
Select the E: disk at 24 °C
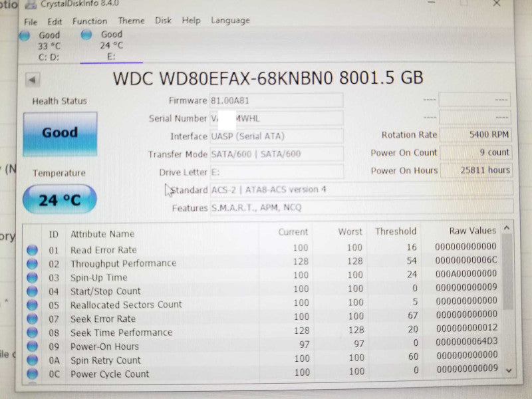111,45
